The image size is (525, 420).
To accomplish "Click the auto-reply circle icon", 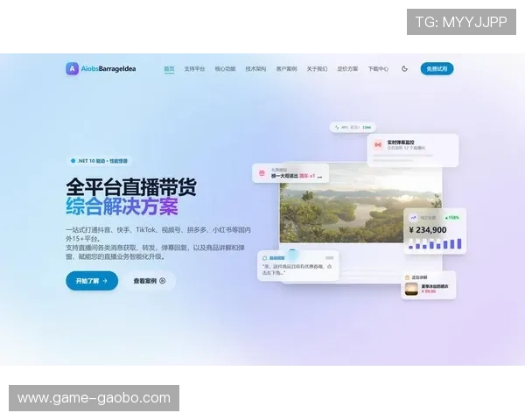I will (265, 258).
